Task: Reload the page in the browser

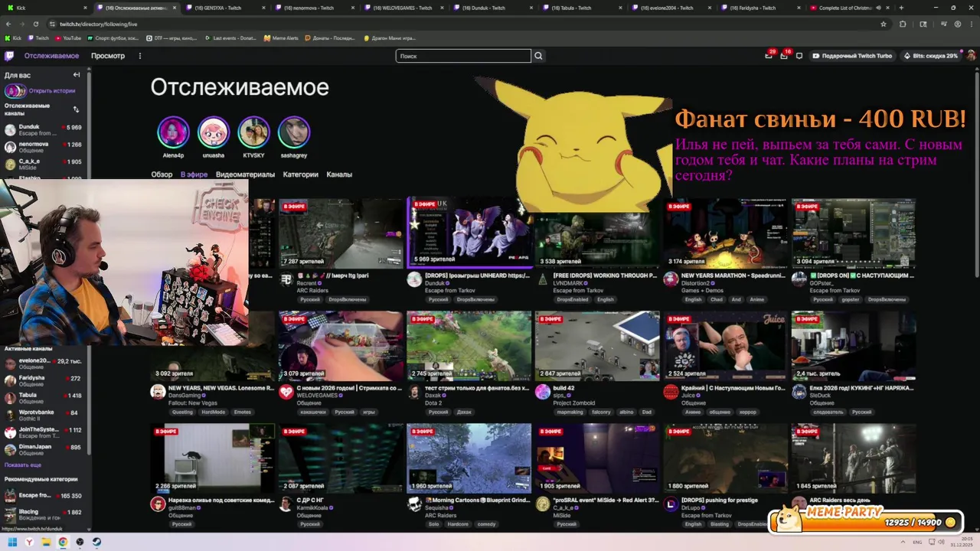Action: (x=35, y=24)
